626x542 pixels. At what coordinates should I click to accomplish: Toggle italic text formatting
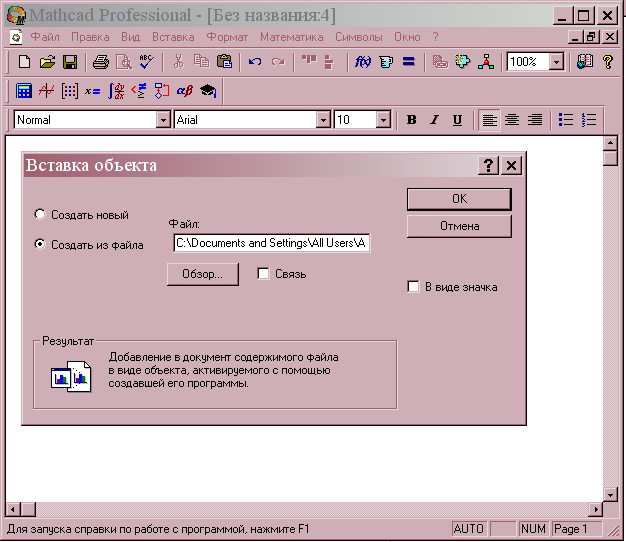(434, 120)
